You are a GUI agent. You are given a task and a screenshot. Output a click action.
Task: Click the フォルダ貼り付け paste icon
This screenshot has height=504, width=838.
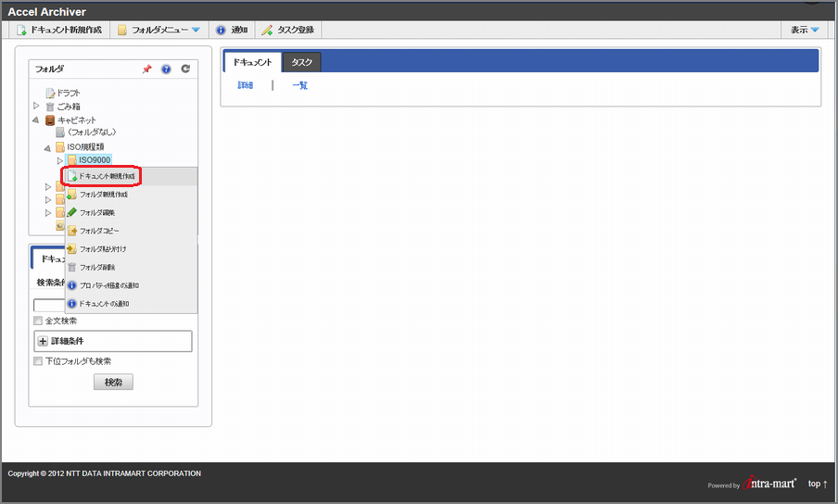tap(71, 249)
